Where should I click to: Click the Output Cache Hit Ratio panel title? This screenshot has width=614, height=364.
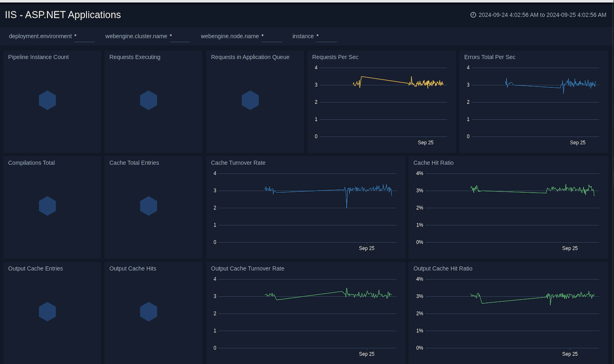443,268
